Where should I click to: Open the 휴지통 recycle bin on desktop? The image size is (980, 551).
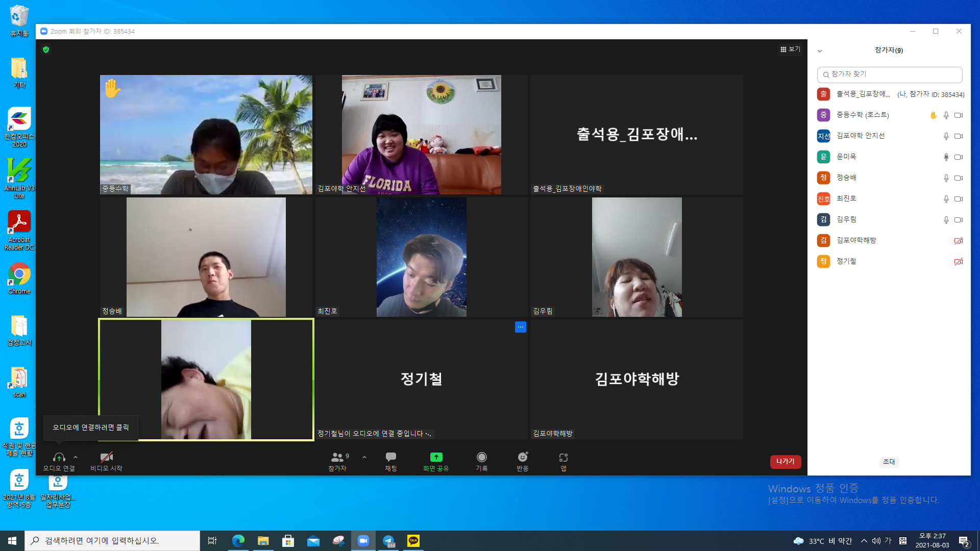19,21
